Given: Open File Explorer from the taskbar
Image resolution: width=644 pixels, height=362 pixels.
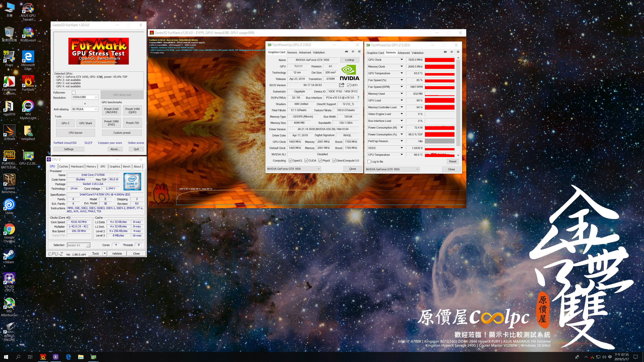Looking at the screenshot, I should click(81, 357).
